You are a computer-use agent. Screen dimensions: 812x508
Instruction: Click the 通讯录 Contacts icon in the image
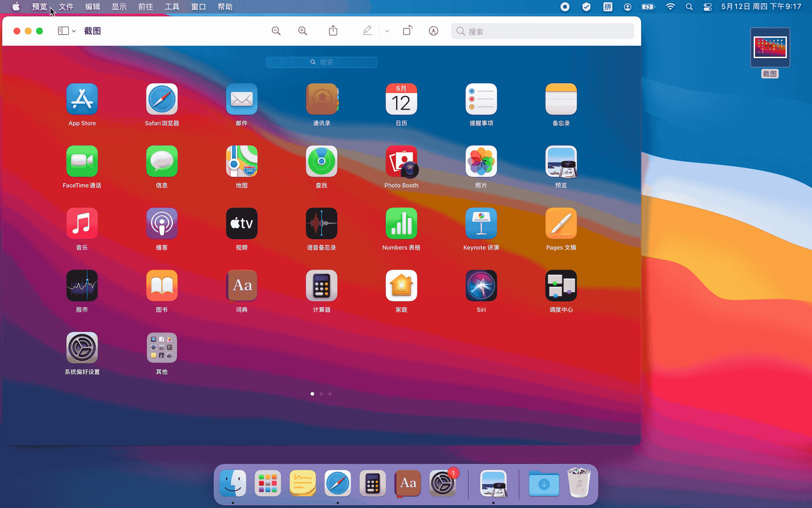click(321, 99)
